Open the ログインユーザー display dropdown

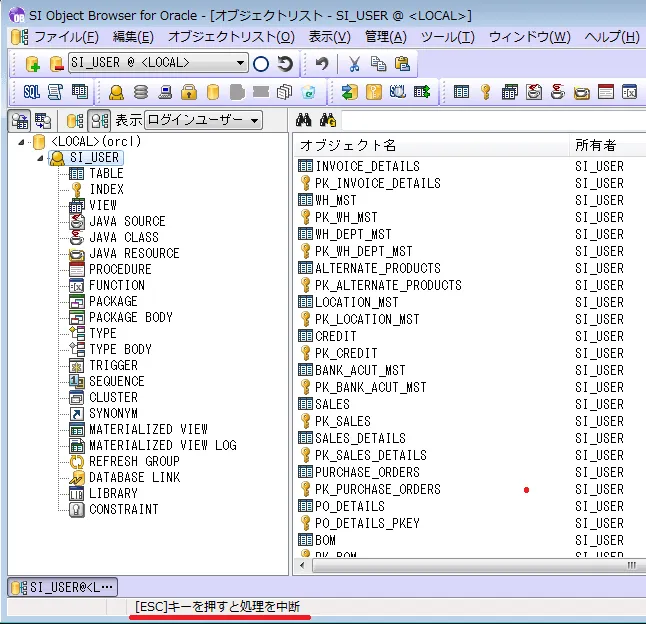pos(204,120)
